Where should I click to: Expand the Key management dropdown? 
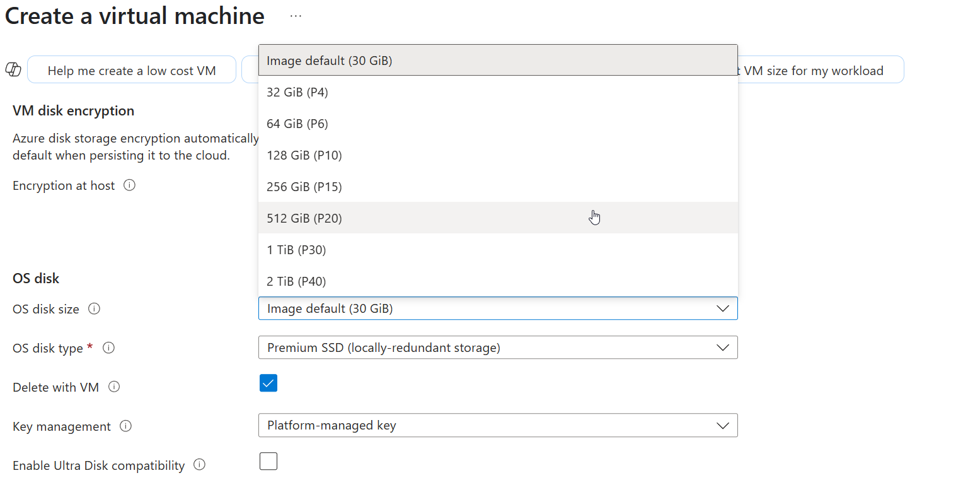(497, 426)
